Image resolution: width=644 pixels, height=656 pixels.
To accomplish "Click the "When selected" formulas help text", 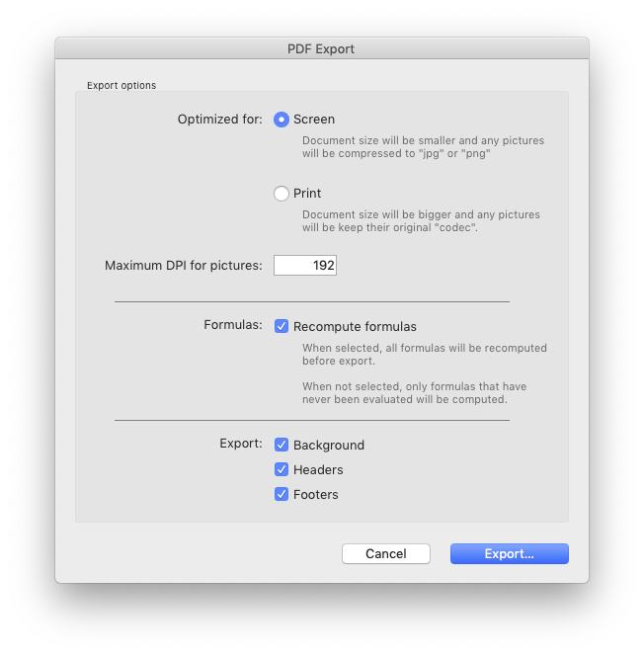I will pyautogui.click(x=424, y=354).
